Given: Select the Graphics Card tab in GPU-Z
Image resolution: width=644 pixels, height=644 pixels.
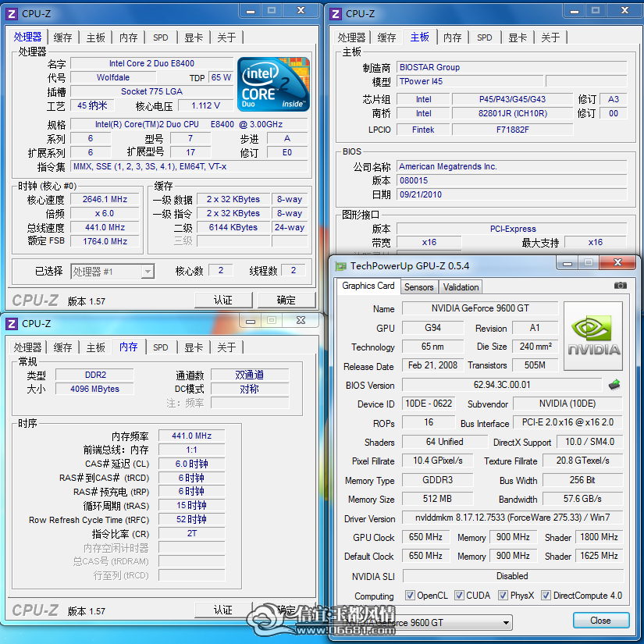Looking at the screenshot, I should [368, 286].
